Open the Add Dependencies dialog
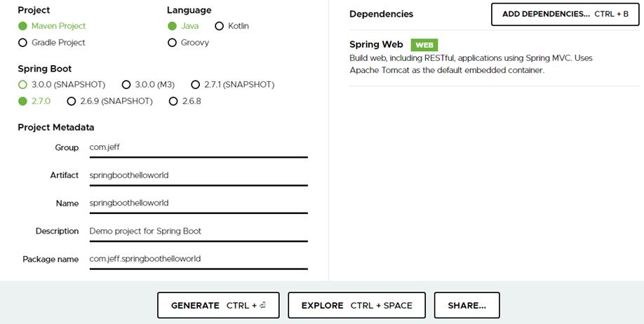The height and width of the screenshot is (324, 644). point(565,14)
